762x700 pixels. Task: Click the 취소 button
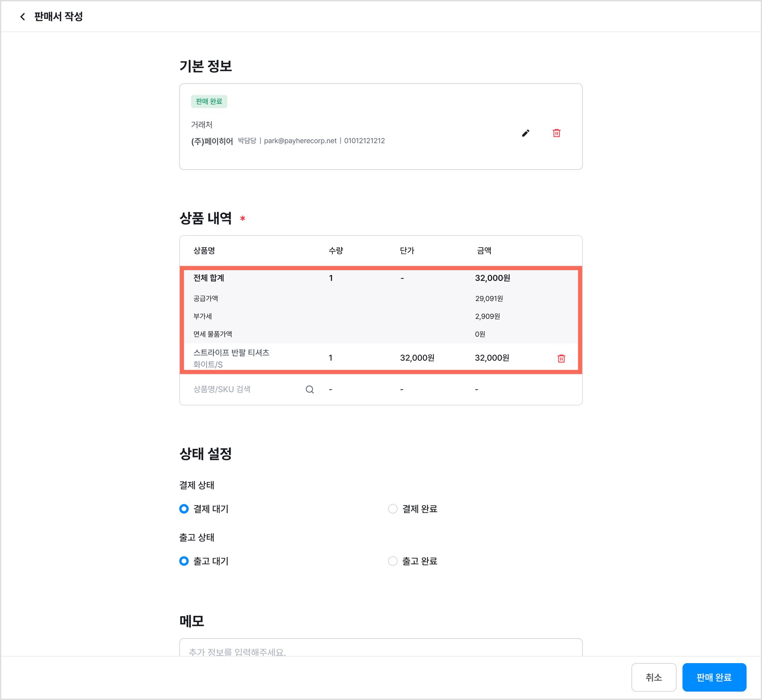[x=654, y=677]
